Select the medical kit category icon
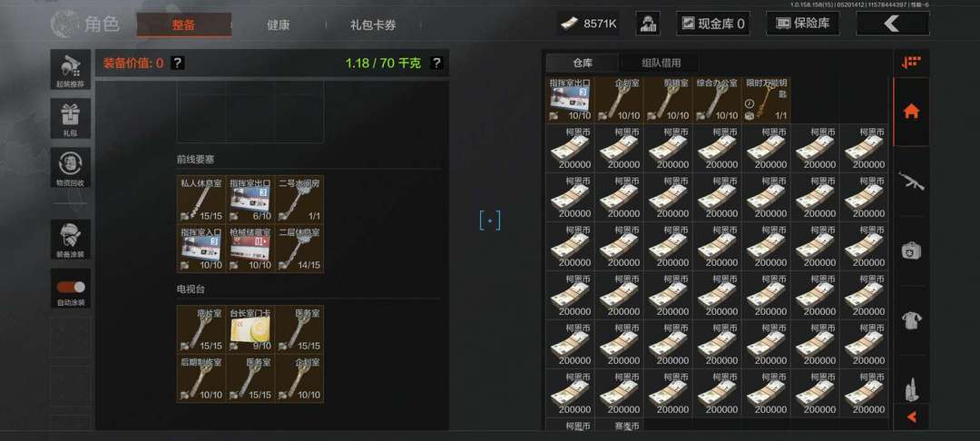 coord(911,251)
